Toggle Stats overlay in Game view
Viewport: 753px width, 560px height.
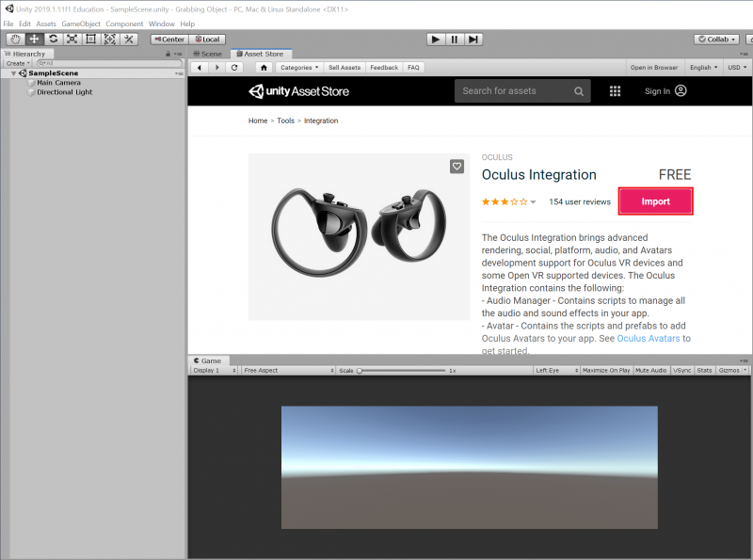tap(704, 370)
